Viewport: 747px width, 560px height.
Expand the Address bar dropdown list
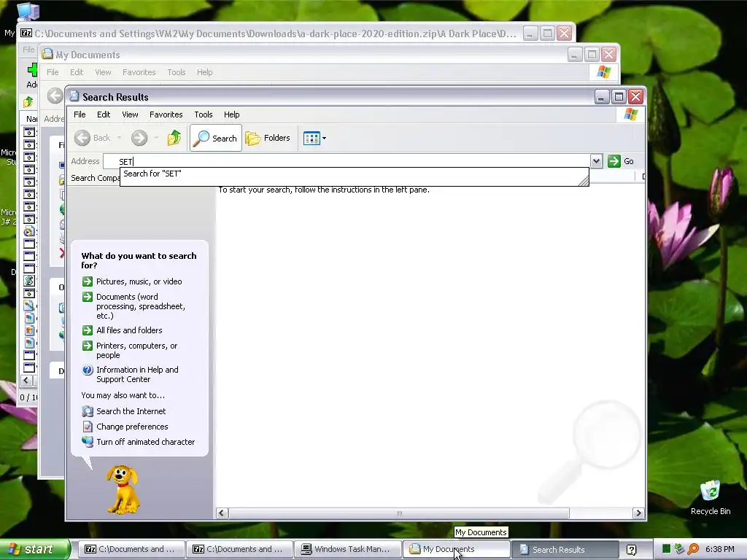tap(596, 161)
